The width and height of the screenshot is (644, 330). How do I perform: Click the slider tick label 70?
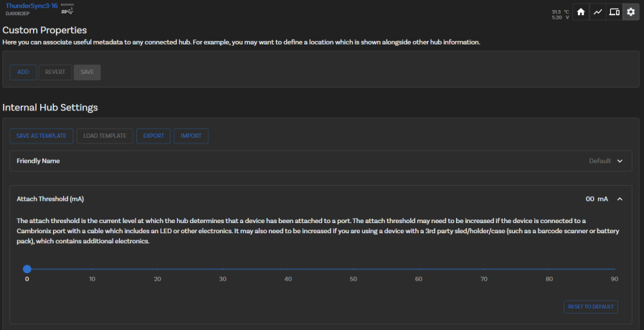pyautogui.click(x=484, y=279)
